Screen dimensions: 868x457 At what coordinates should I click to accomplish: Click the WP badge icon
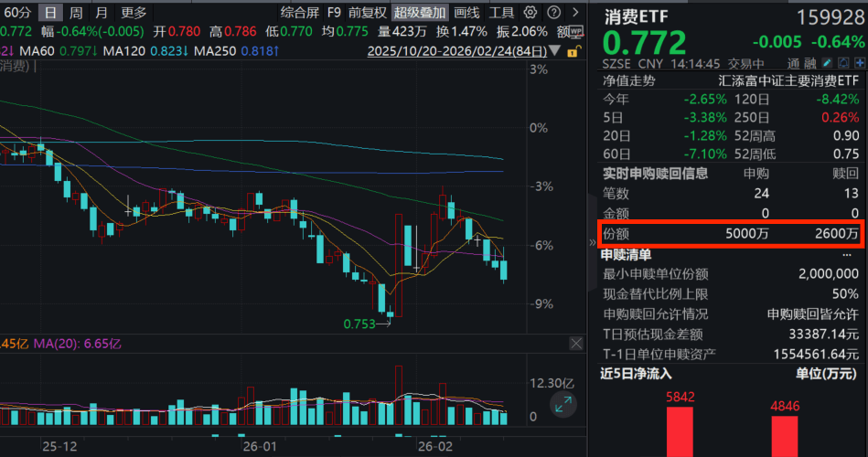tap(576, 32)
